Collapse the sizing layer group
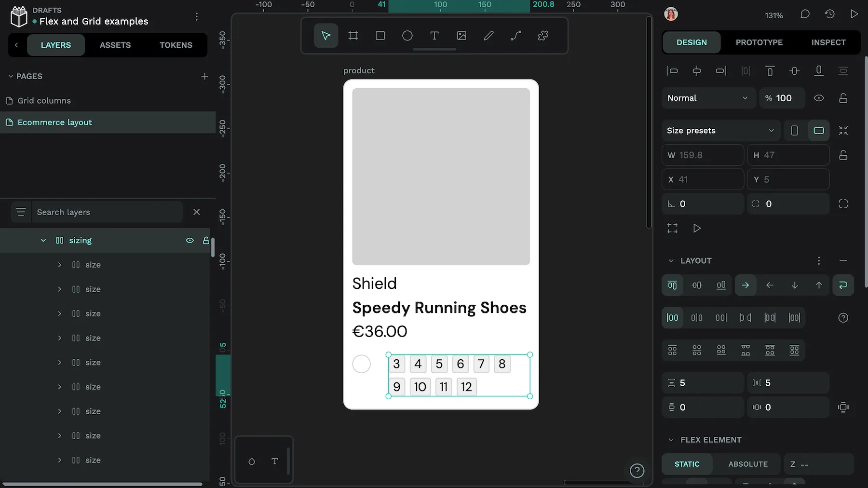The width and height of the screenshot is (868, 488). [43, 241]
